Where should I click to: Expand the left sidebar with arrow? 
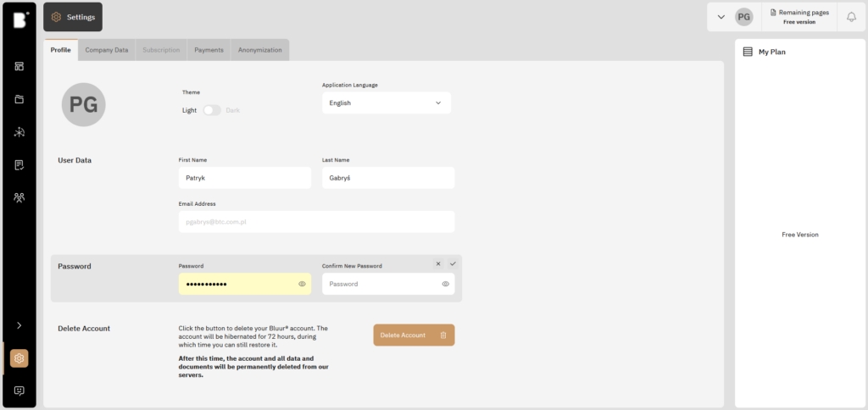coord(19,325)
